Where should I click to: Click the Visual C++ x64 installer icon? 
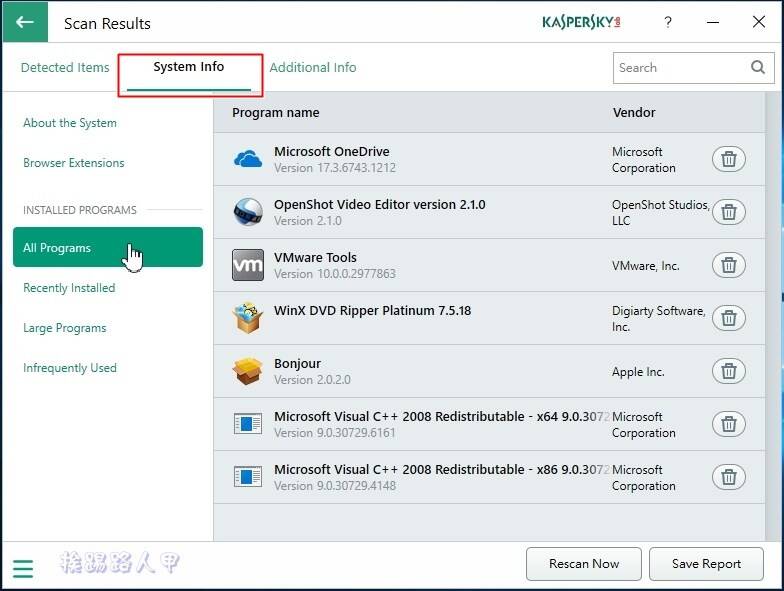pos(248,424)
